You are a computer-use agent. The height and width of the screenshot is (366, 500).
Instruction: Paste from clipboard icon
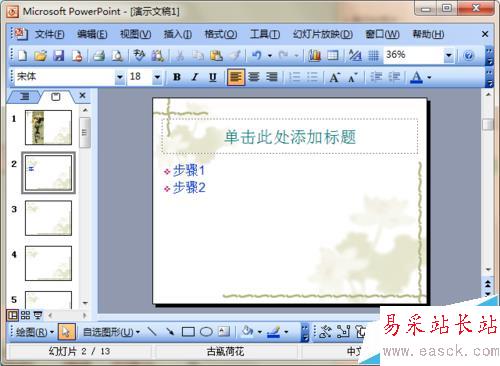click(x=216, y=55)
